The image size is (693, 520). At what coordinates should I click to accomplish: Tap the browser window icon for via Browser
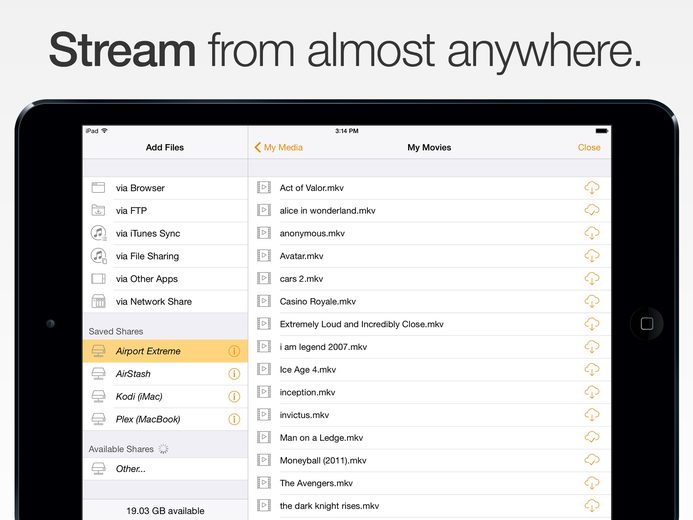tap(98, 188)
